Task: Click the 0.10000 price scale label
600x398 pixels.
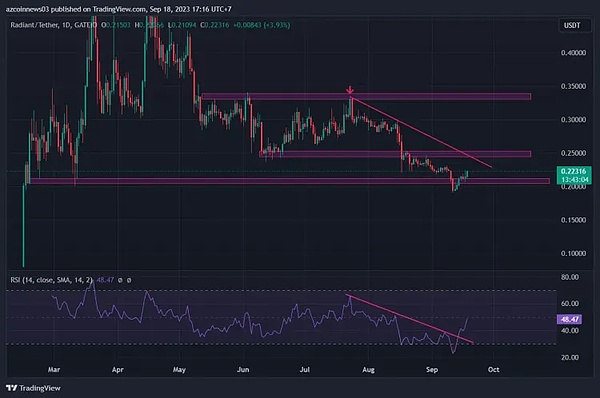Action: (x=573, y=253)
